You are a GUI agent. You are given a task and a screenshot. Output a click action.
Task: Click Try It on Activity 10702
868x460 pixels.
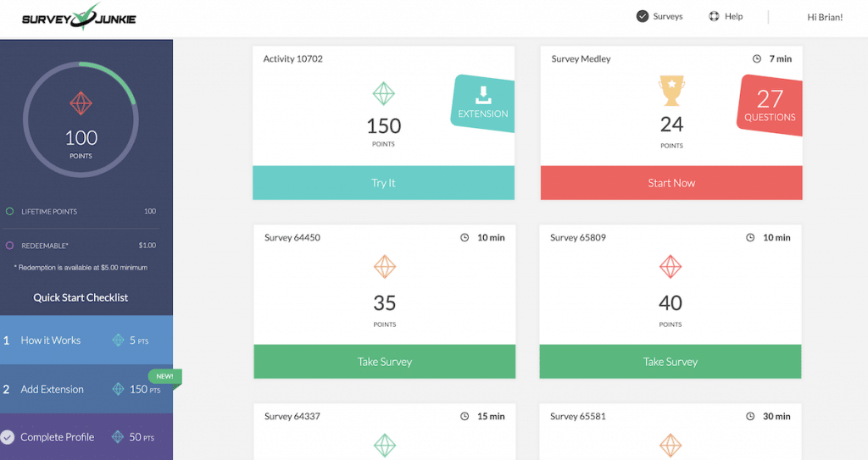point(384,183)
